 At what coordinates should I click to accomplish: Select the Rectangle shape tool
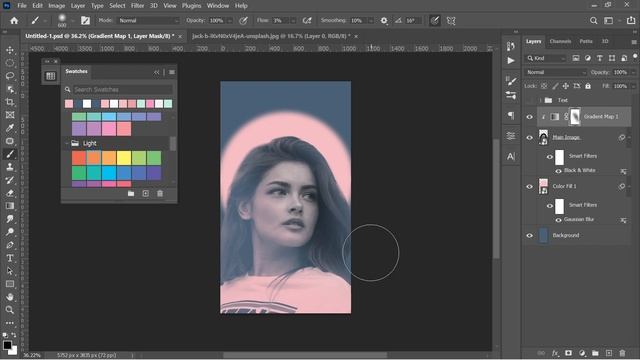(10, 284)
